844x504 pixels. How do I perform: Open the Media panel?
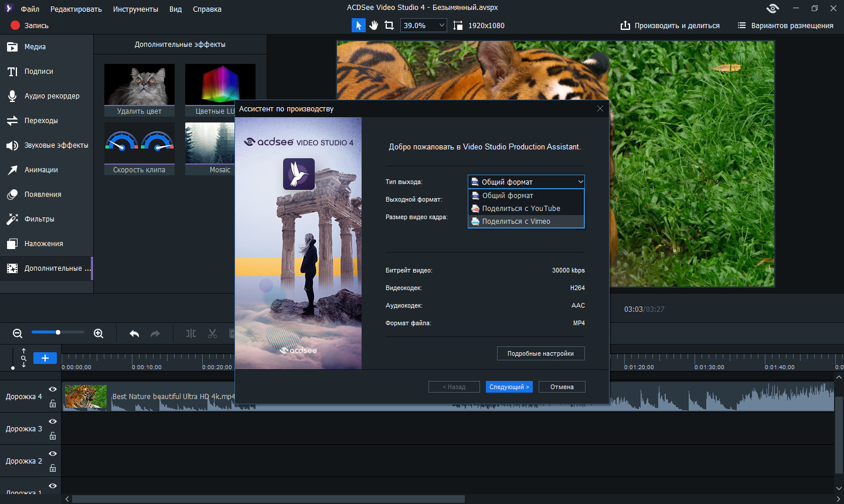click(46, 47)
